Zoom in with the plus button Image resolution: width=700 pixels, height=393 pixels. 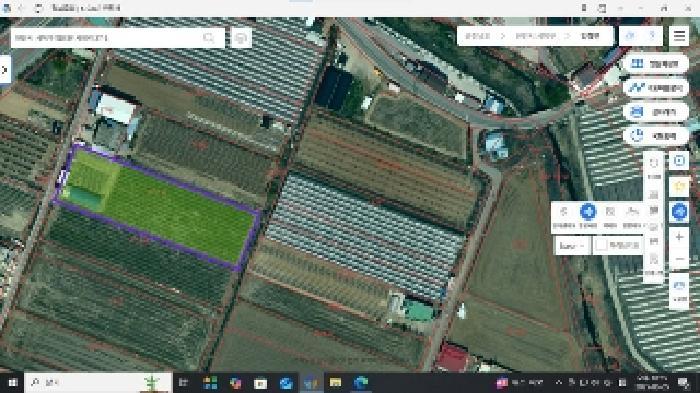pyautogui.click(x=679, y=237)
